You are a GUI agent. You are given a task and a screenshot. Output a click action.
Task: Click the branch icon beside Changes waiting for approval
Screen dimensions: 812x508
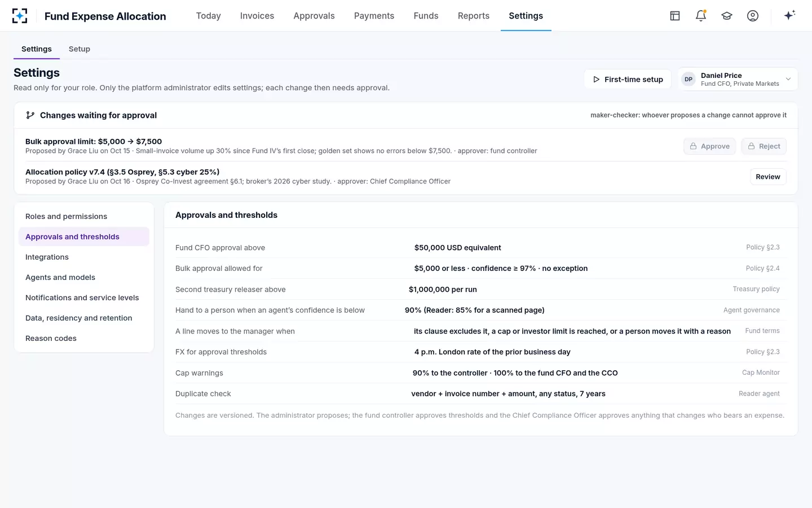[30, 115]
